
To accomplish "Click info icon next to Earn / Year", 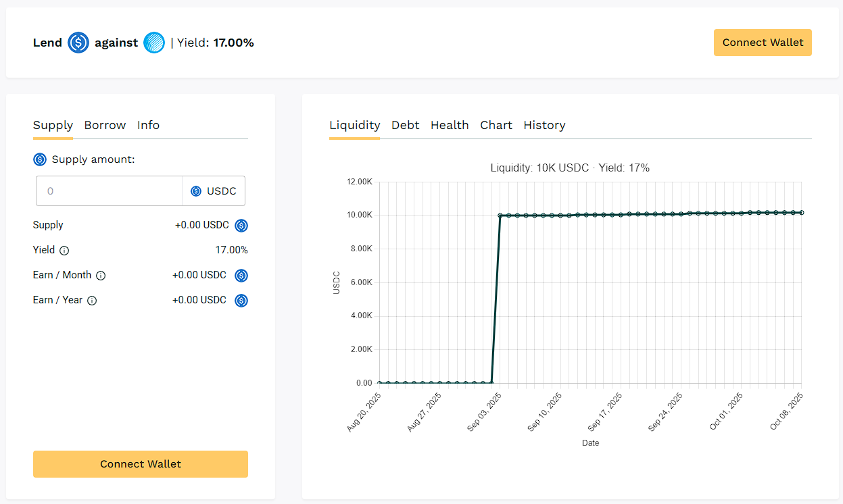I will (x=92, y=301).
